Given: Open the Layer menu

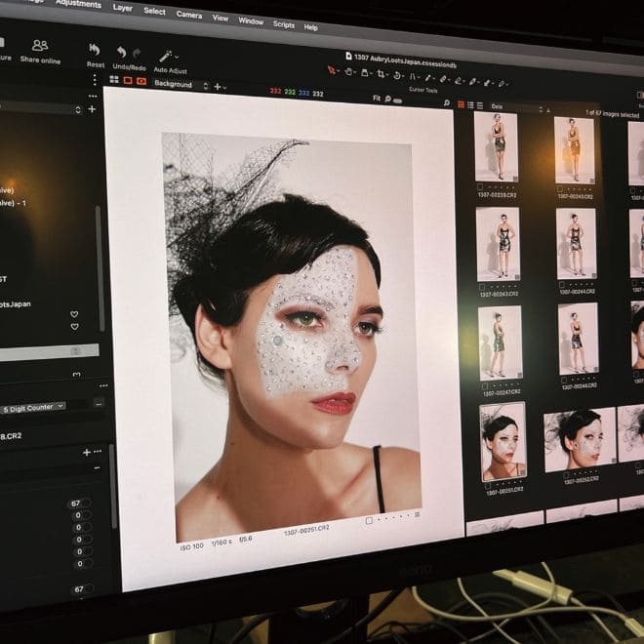Looking at the screenshot, I should pos(122,8).
